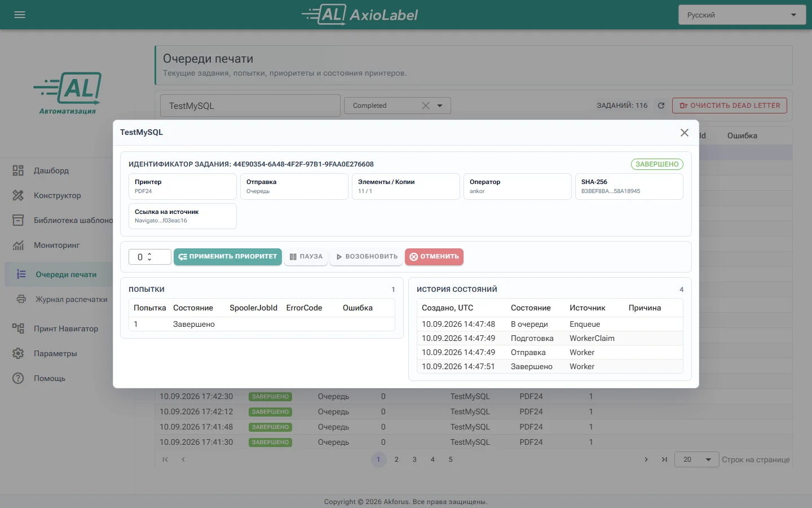The width and height of the screenshot is (812, 508).
Task: Click the priority number stepper field
Action: (x=149, y=257)
